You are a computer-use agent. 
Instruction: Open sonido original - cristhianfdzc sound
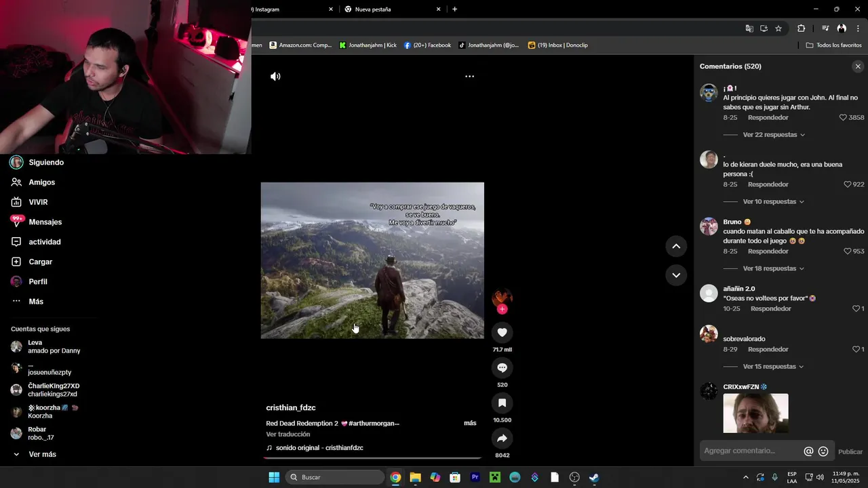coord(319,448)
